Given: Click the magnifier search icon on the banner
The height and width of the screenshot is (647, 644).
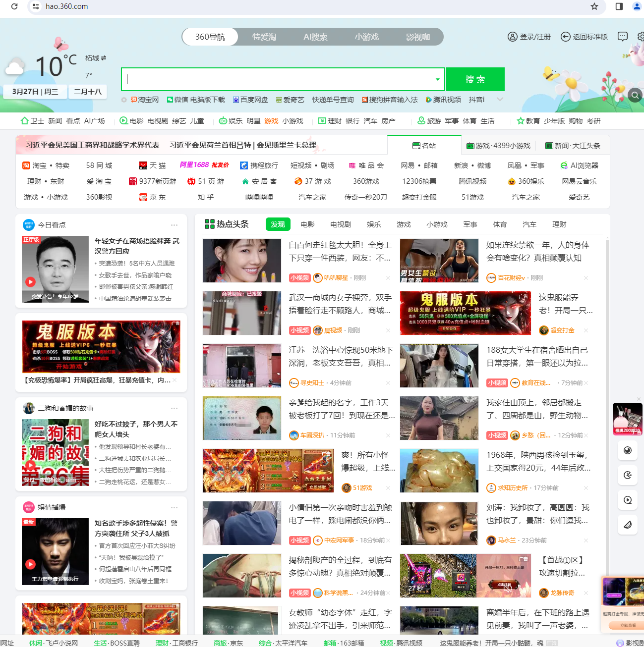Looking at the screenshot, I should coord(635,95).
